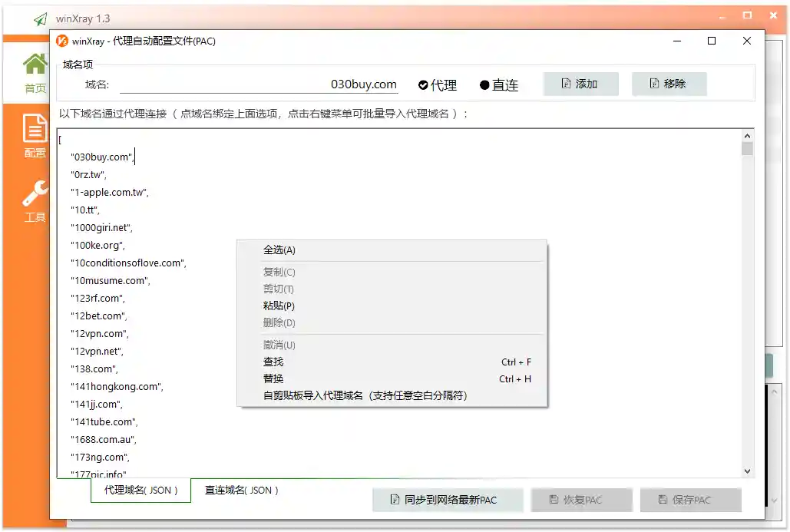The width and height of the screenshot is (790, 532).
Task: Click the 保存PAC save button
Action: coord(691,499)
